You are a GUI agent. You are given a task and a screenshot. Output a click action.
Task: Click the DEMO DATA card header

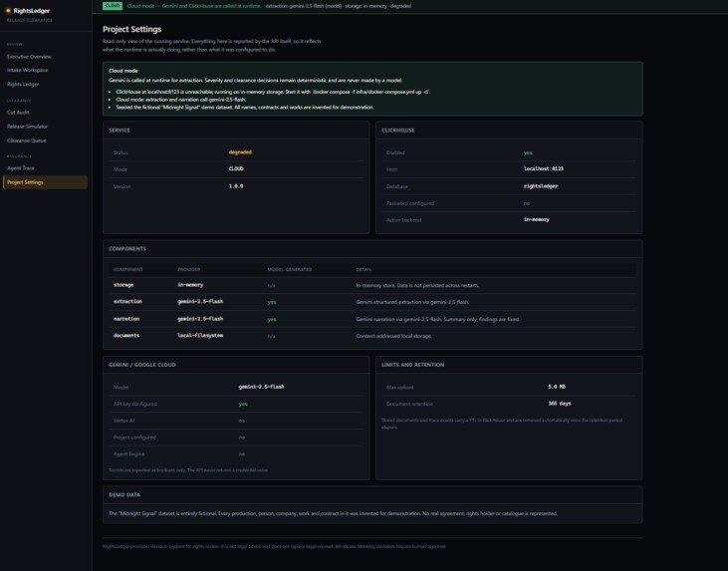point(124,495)
